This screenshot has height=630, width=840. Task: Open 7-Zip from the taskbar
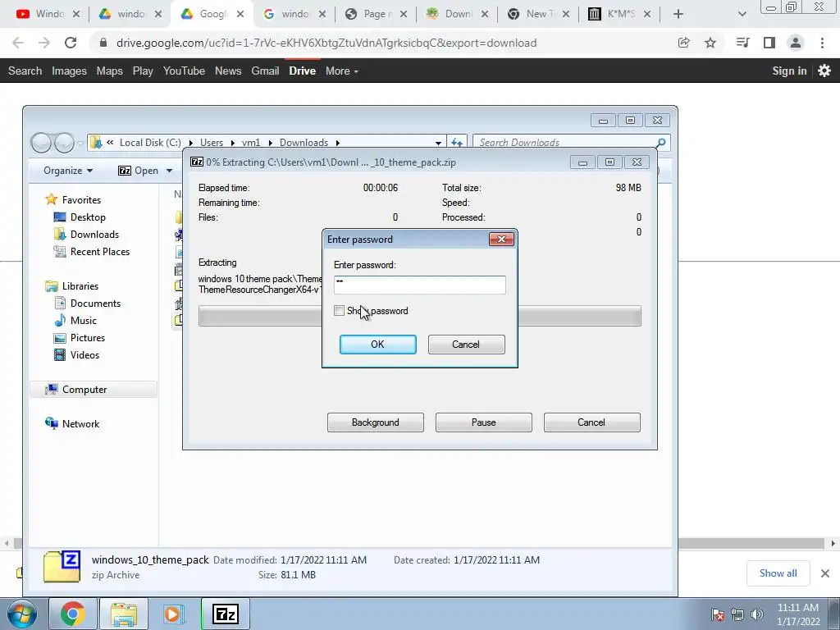click(225, 614)
